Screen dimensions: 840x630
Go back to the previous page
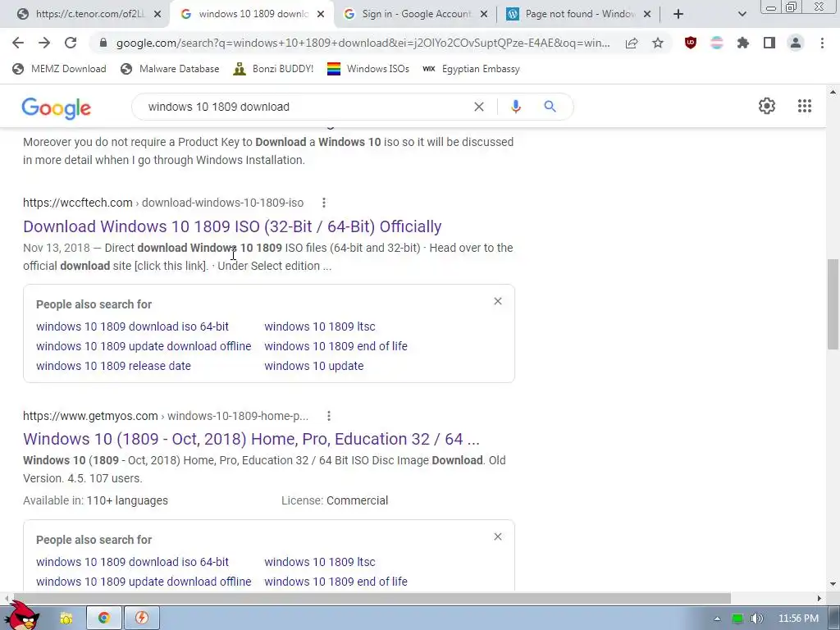pyautogui.click(x=18, y=43)
